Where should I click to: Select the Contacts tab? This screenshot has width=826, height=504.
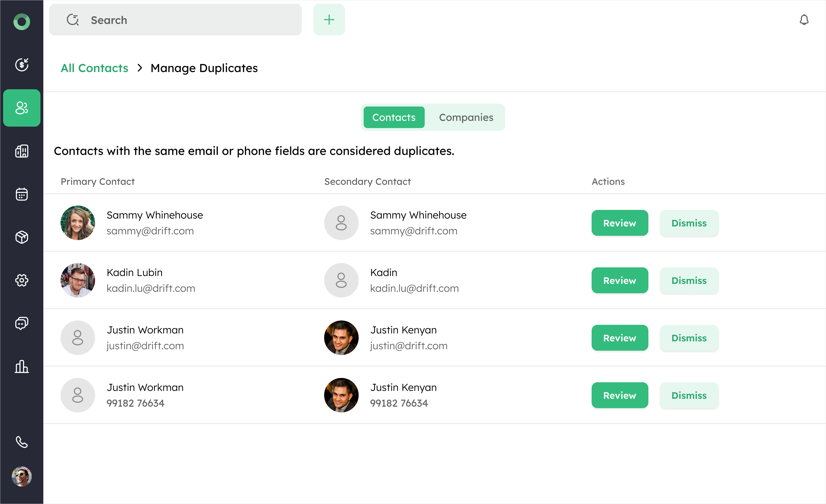394,117
